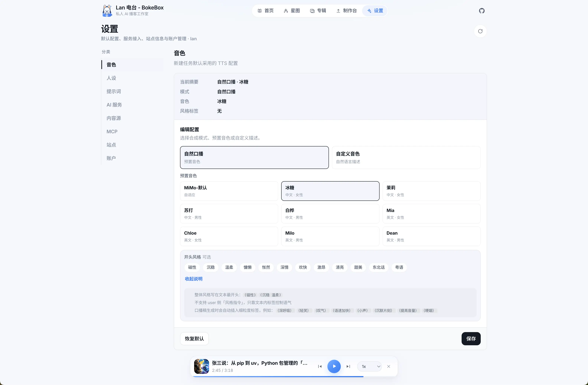Viewport: 588px width, 385px height.
Task: Open the 1x playback speed dropdown
Action: [x=369, y=366]
